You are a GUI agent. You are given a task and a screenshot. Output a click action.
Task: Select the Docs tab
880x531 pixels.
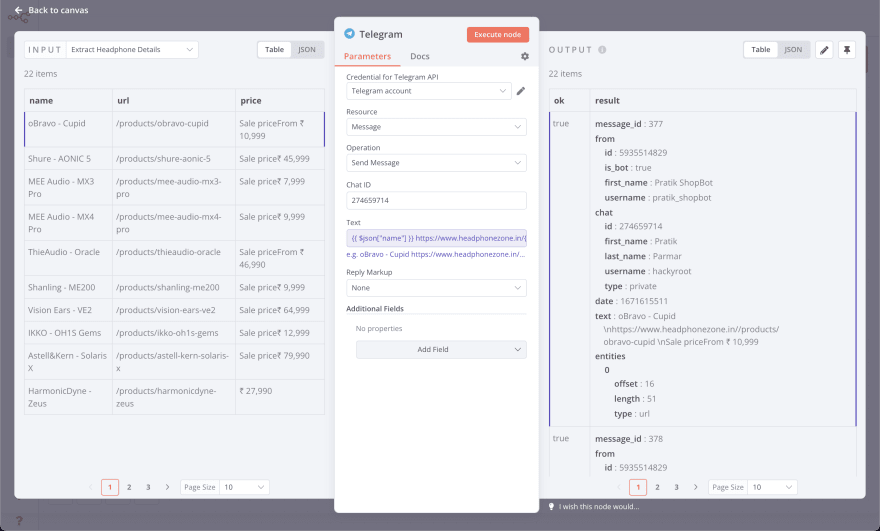[x=419, y=56]
